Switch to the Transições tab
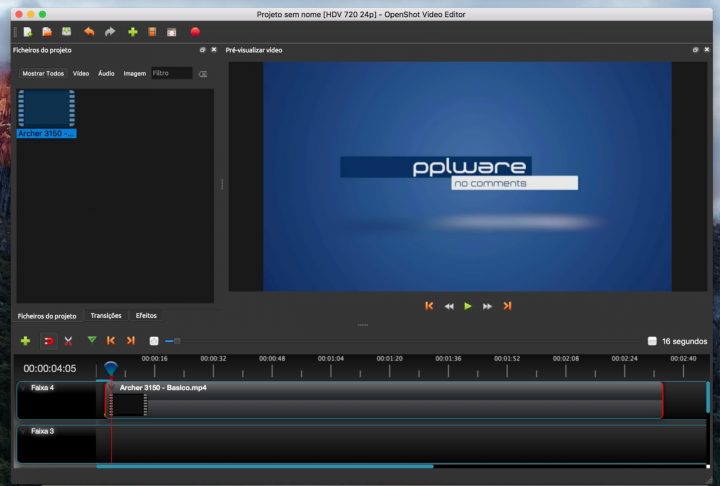The width and height of the screenshot is (720, 486). click(x=106, y=315)
